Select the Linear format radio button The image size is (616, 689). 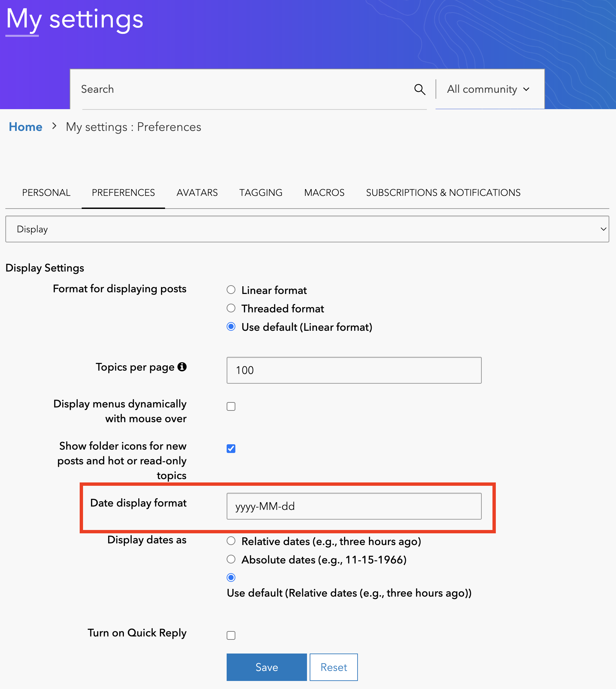point(231,290)
